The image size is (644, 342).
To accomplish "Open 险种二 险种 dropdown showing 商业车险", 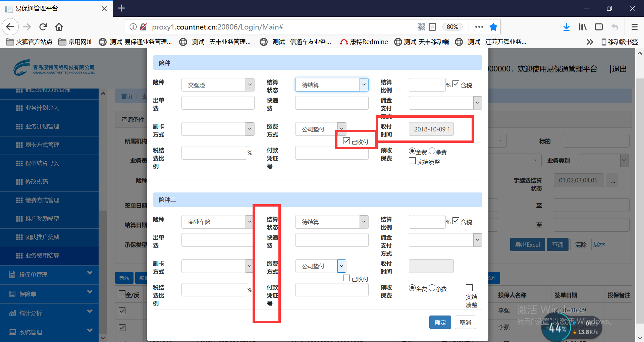I will click(x=217, y=222).
